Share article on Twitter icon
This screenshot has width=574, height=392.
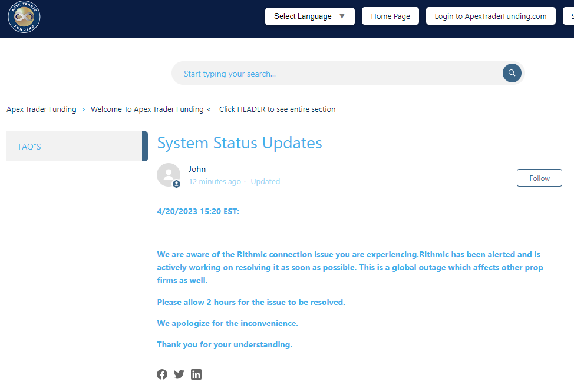pos(179,374)
